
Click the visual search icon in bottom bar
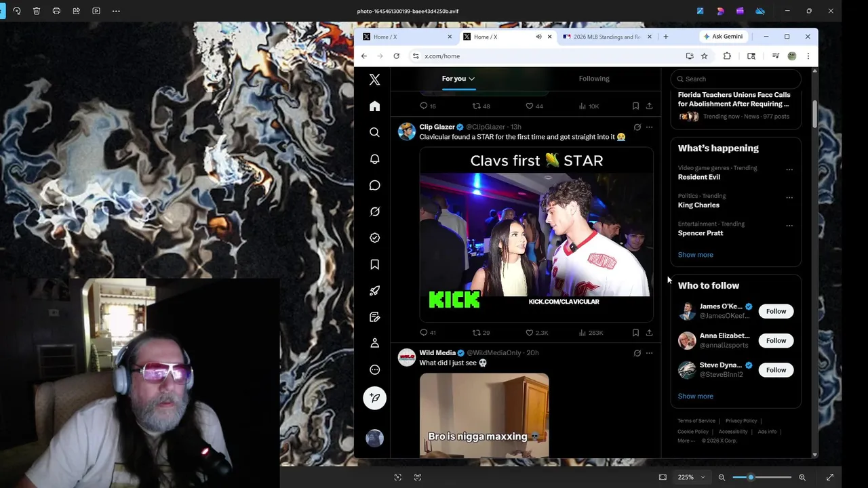point(398,477)
